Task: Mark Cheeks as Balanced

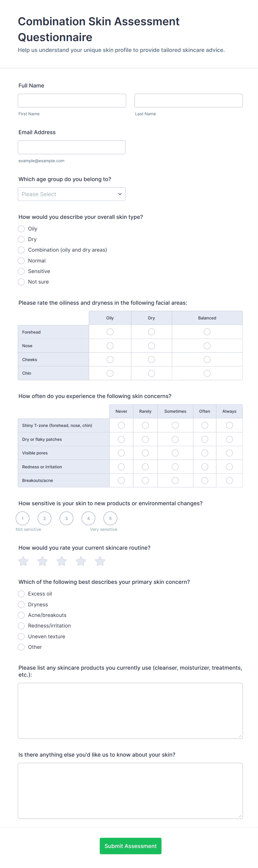Action: pos(207,359)
